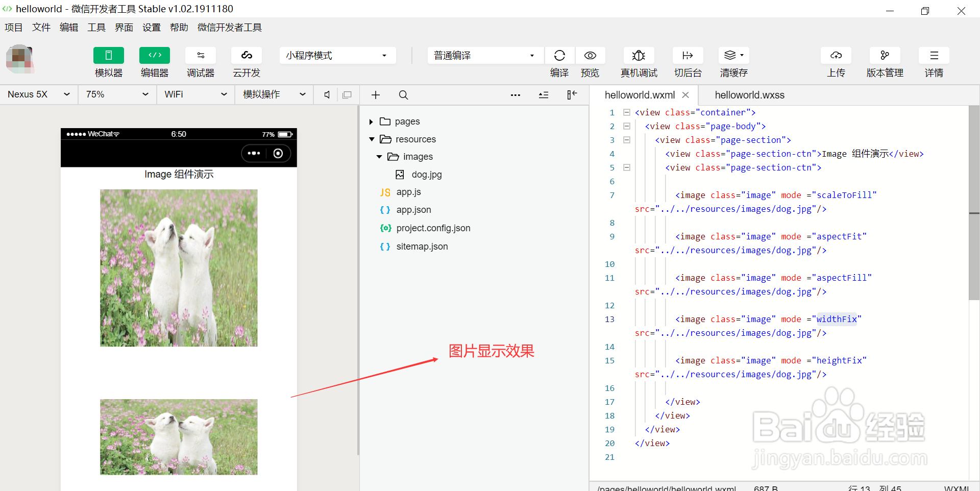Open the simulate operation dropdown (模拟操作)

coord(274,94)
